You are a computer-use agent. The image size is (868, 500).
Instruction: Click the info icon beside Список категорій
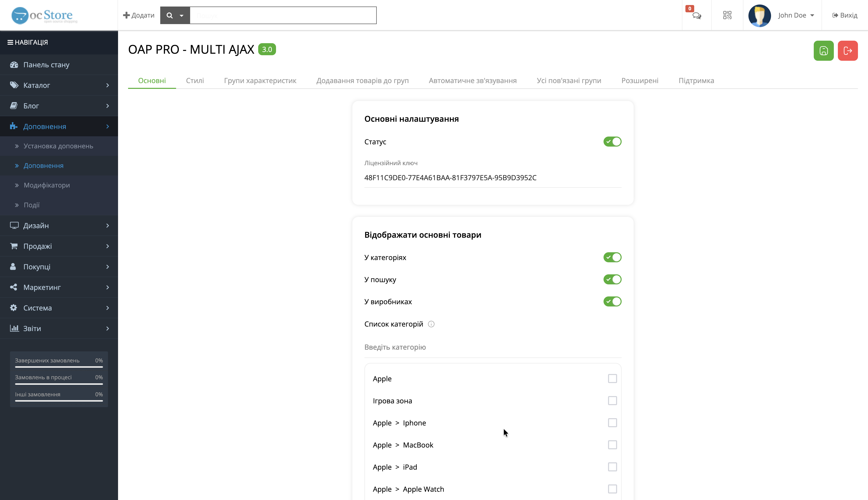[431, 324]
